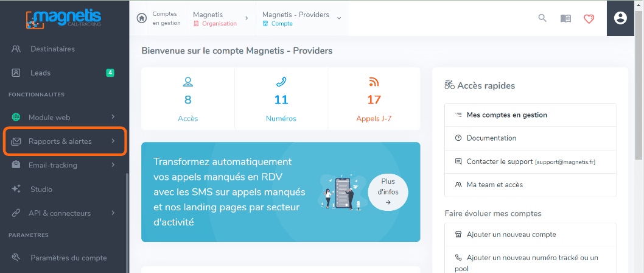Click the Magnetis organisation breadcrumb

pyautogui.click(x=215, y=19)
